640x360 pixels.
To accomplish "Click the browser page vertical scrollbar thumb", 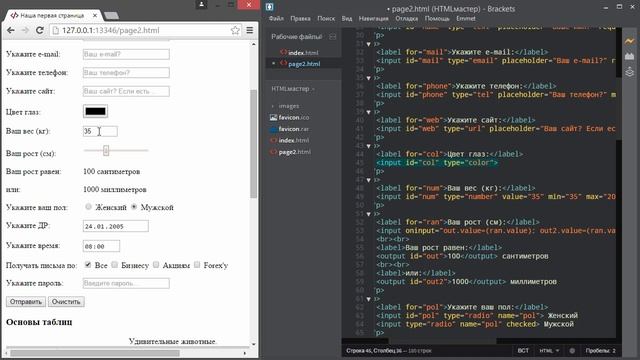I will coord(253,144).
